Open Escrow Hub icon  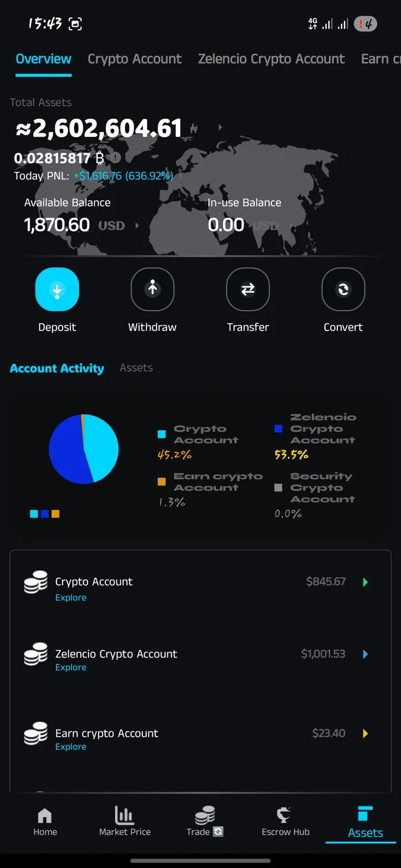coord(284,815)
